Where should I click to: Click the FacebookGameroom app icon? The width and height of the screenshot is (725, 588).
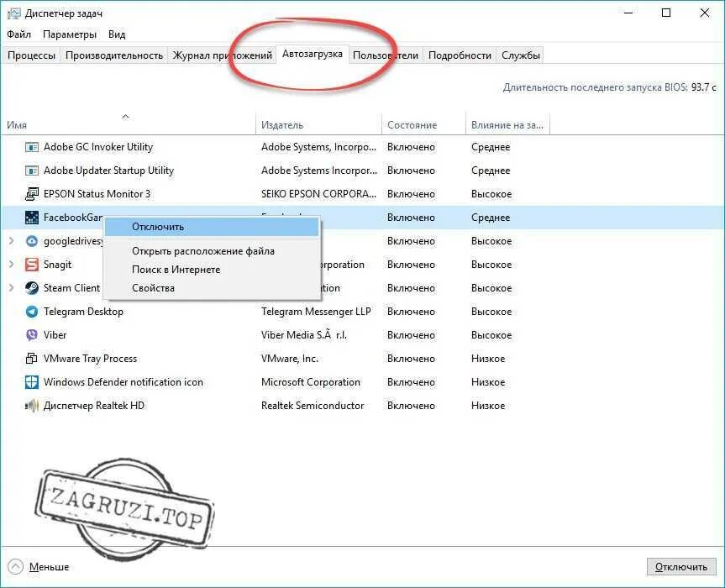[31, 218]
